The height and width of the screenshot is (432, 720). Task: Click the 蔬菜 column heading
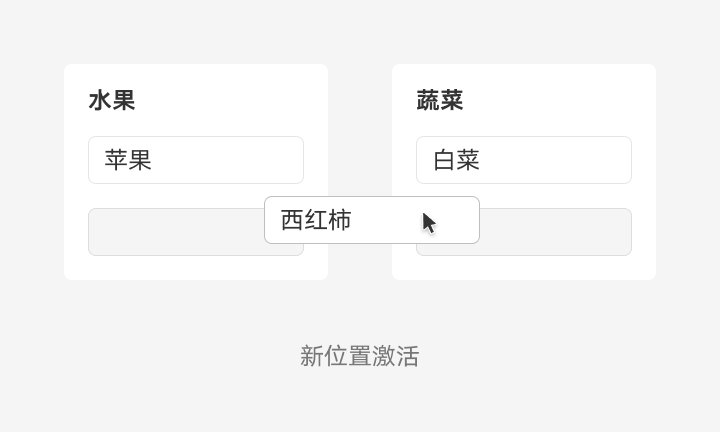point(440,100)
